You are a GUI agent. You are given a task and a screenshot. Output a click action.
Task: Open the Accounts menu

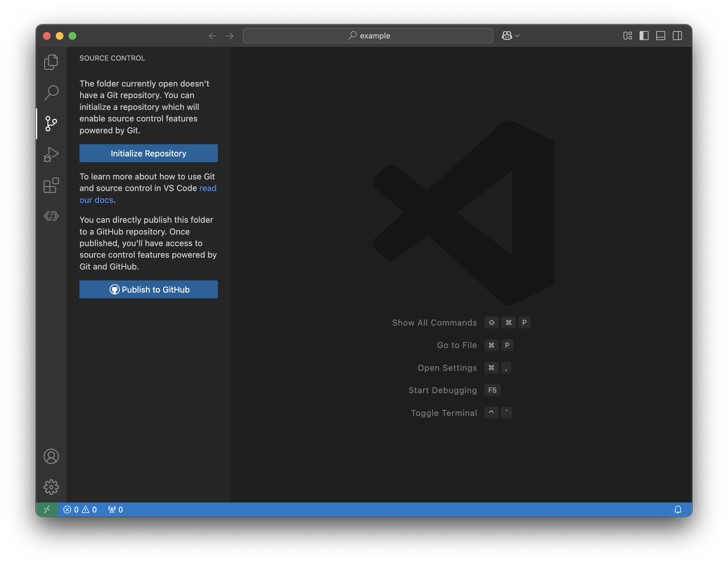[x=51, y=456]
